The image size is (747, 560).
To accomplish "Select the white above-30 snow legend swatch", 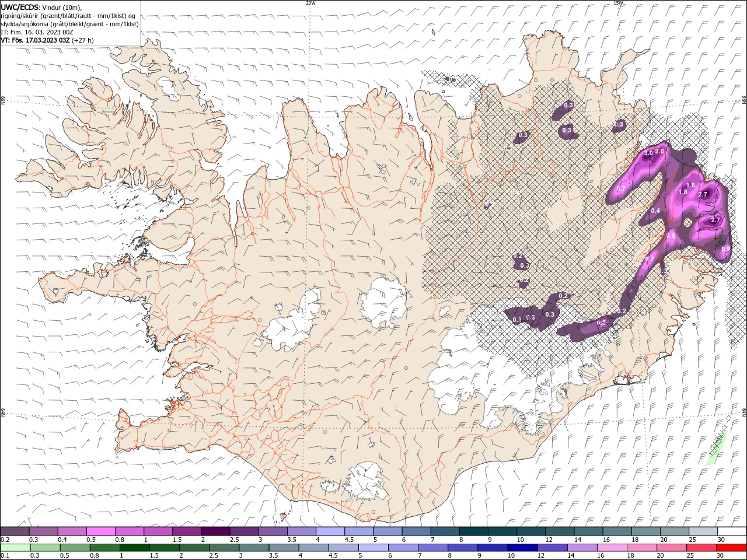I will (x=732, y=531).
